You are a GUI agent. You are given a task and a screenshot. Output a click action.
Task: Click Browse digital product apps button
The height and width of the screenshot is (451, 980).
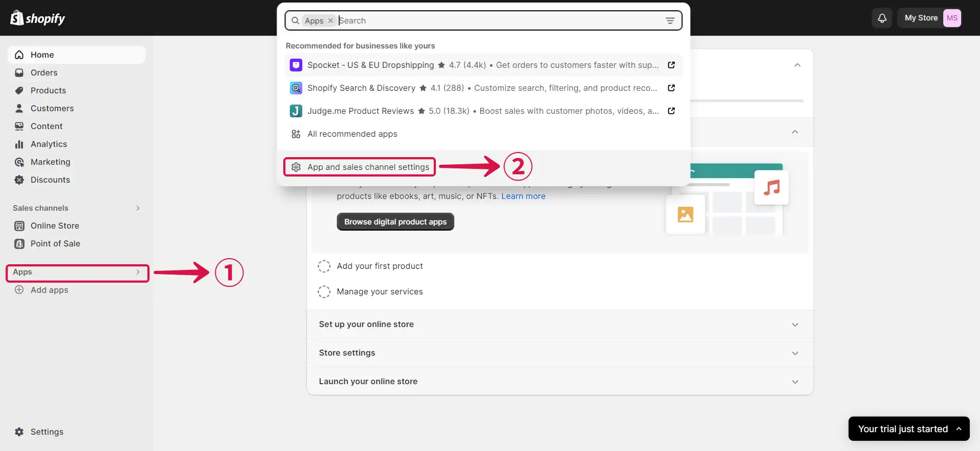(x=395, y=222)
